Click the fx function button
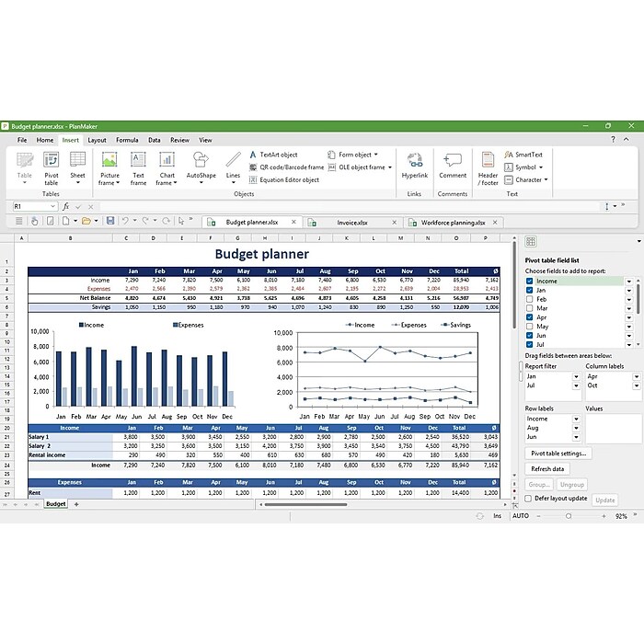The height and width of the screenshot is (644, 644). pyautogui.click(x=65, y=206)
